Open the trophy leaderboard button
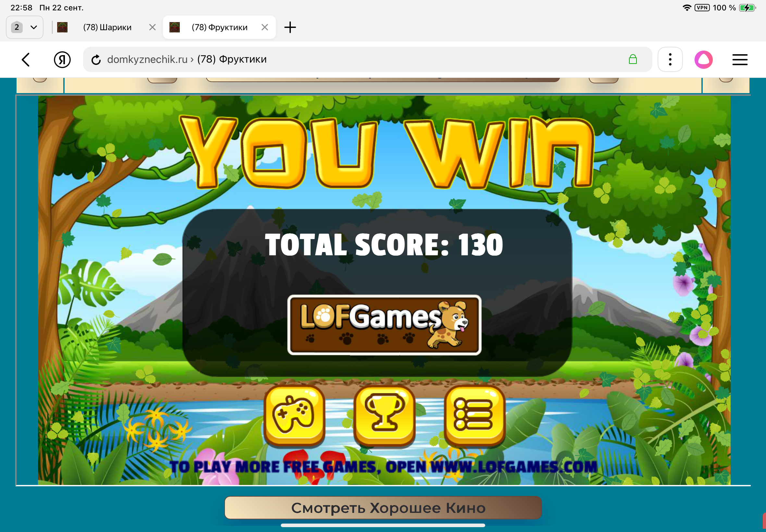Image resolution: width=766 pixels, height=532 pixels. click(384, 415)
